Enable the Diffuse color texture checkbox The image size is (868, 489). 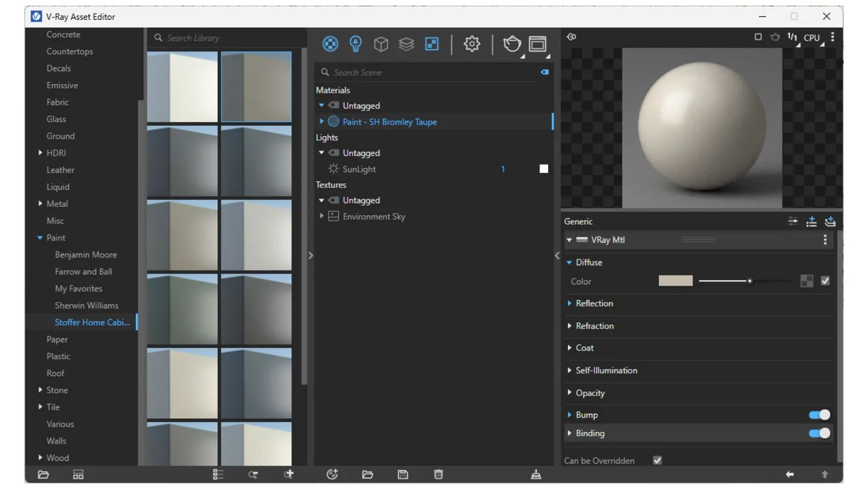pyautogui.click(x=825, y=280)
